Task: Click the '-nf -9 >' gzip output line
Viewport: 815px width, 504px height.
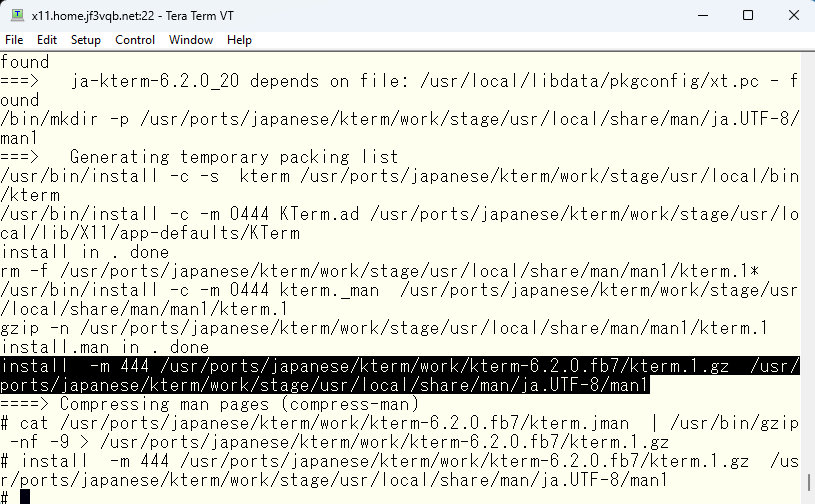Action: [339, 442]
